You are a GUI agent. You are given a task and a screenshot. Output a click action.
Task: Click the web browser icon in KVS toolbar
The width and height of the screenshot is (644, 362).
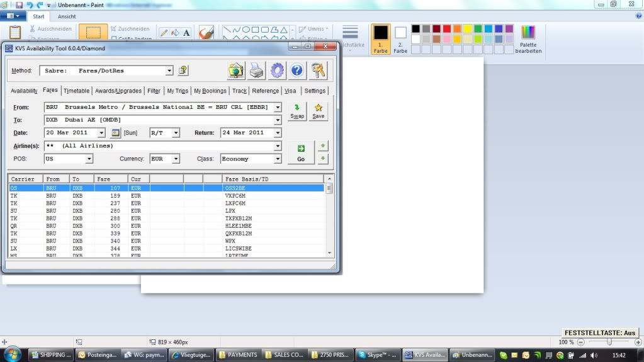[236, 71]
